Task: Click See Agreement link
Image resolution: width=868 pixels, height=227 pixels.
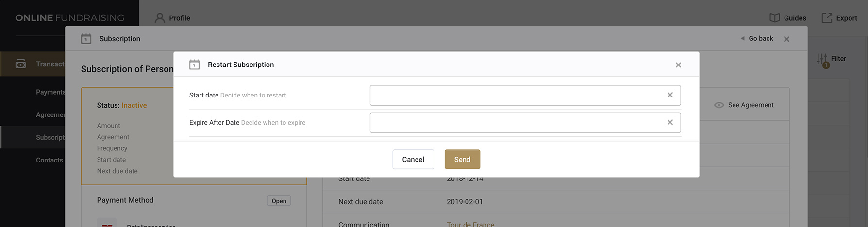Action: tap(751, 105)
